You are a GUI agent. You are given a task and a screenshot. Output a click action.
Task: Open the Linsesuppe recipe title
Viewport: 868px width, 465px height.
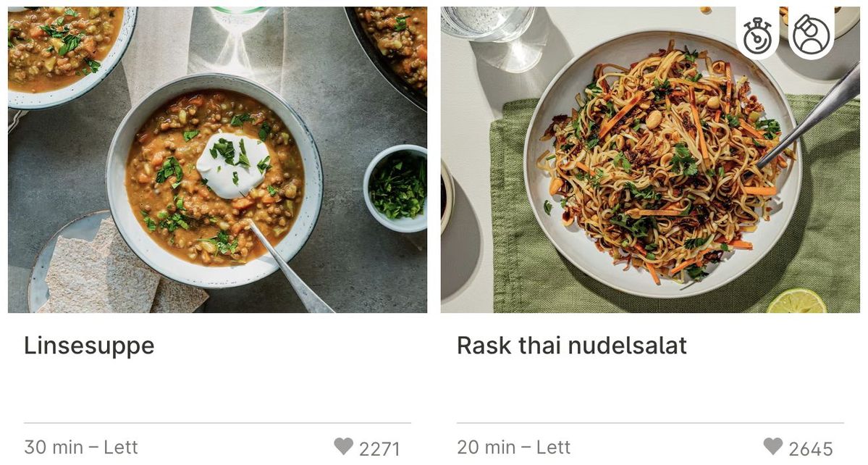click(89, 345)
